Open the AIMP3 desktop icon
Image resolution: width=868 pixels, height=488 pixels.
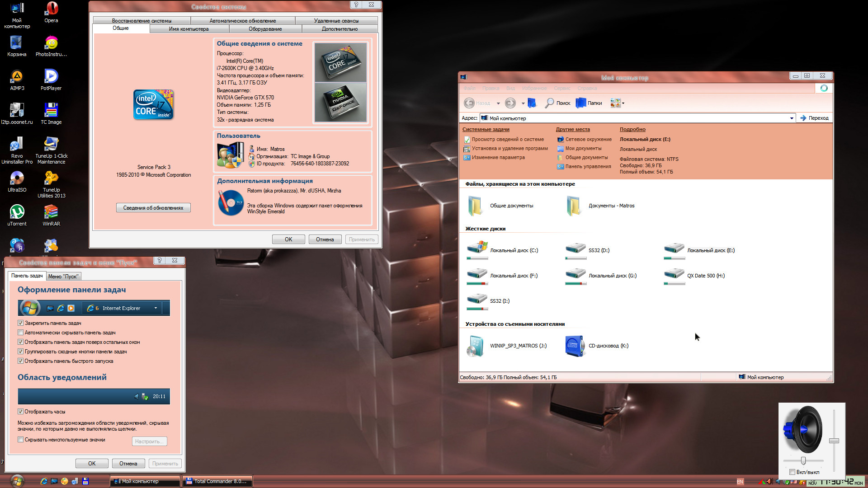[x=17, y=80]
